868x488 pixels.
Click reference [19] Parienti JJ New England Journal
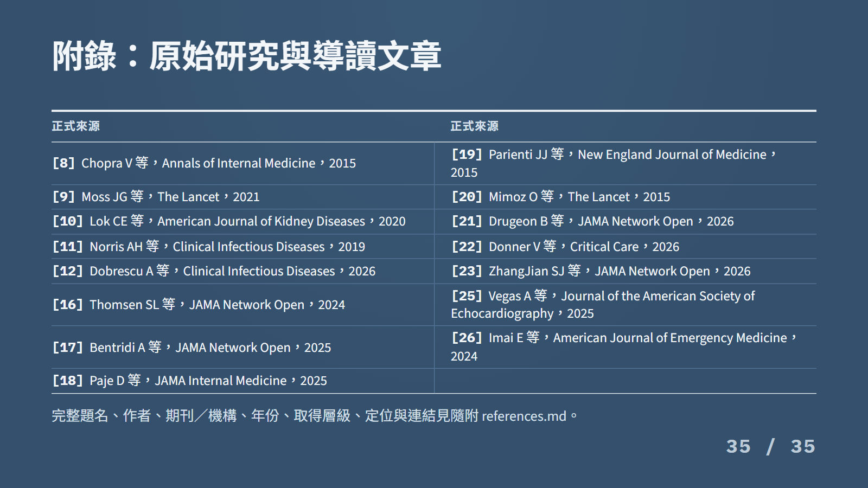click(614, 163)
